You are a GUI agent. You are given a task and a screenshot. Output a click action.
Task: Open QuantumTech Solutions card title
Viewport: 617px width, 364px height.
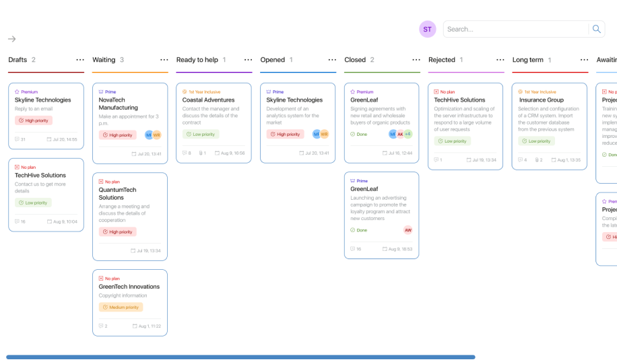117,193
